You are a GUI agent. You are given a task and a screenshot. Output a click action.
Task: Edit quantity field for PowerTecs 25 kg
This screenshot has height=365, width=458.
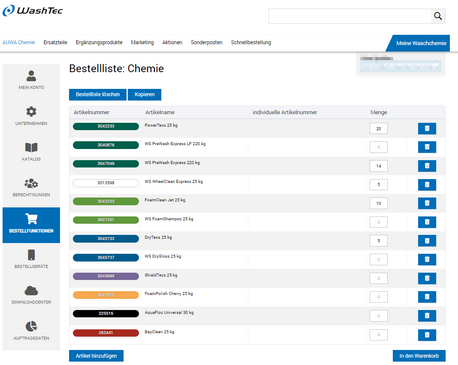378,128
